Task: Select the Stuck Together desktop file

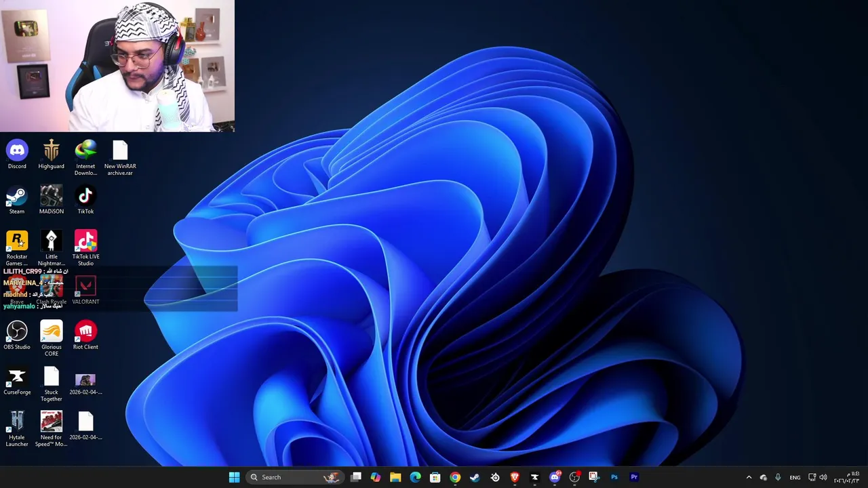Action: coord(51,384)
